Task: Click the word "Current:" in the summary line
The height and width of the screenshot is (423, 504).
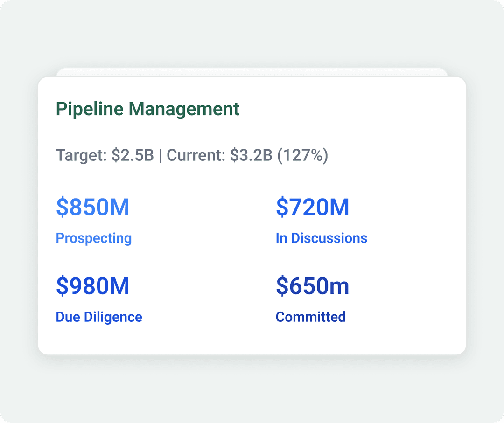Action: pos(196,155)
